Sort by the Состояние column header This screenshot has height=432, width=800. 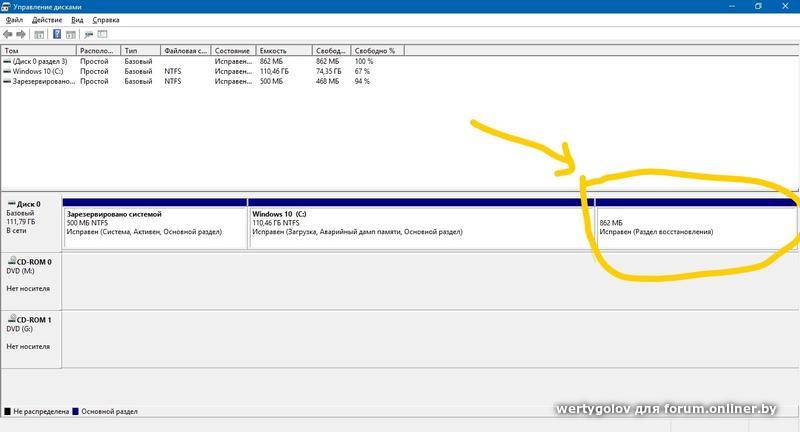[x=233, y=50]
